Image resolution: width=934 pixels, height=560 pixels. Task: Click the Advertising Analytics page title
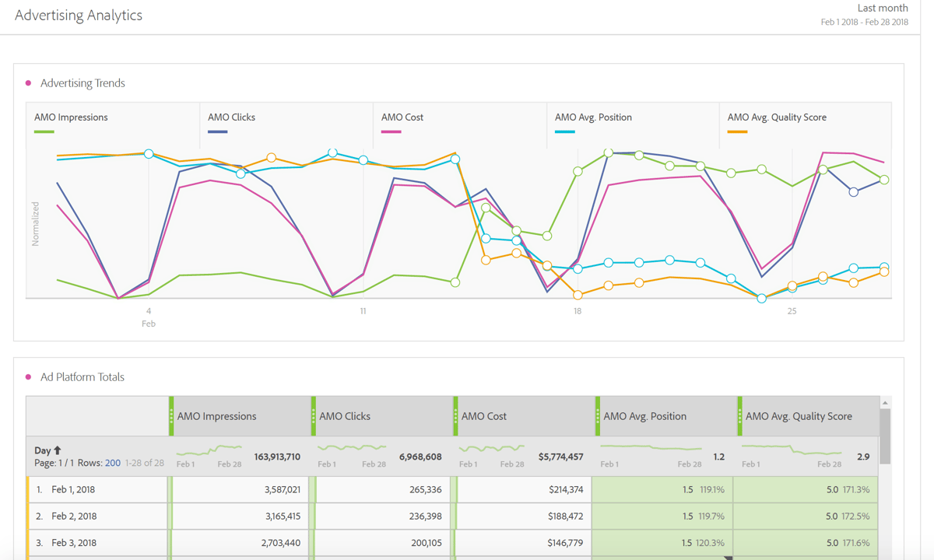pyautogui.click(x=79, y=15)
